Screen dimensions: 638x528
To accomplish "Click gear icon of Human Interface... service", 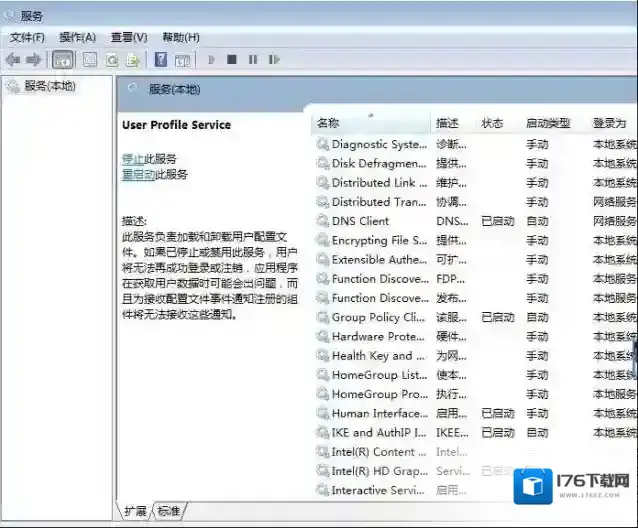I will coord(323,413).
